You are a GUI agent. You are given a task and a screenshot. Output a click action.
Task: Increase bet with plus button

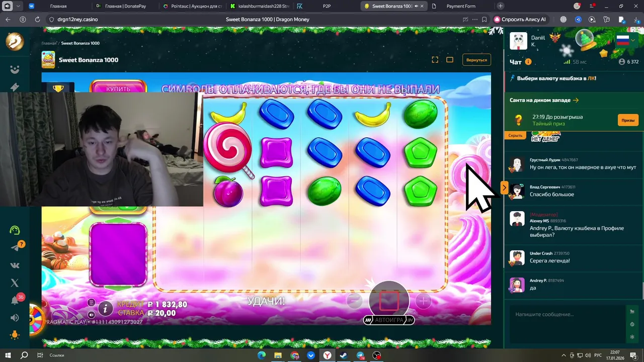(x=423, y=301)
